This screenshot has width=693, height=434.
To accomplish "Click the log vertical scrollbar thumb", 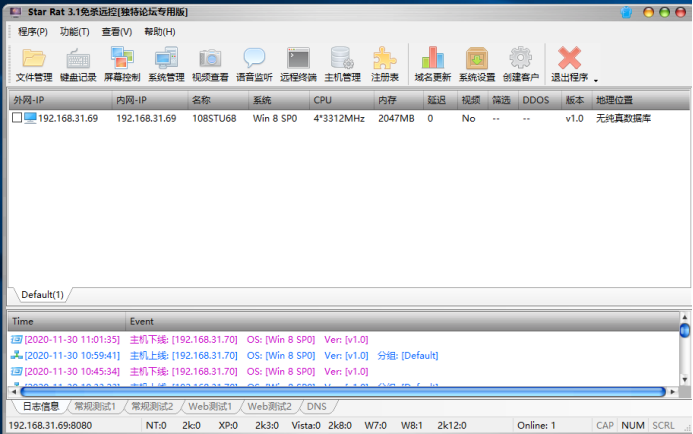I will point(685,330).
